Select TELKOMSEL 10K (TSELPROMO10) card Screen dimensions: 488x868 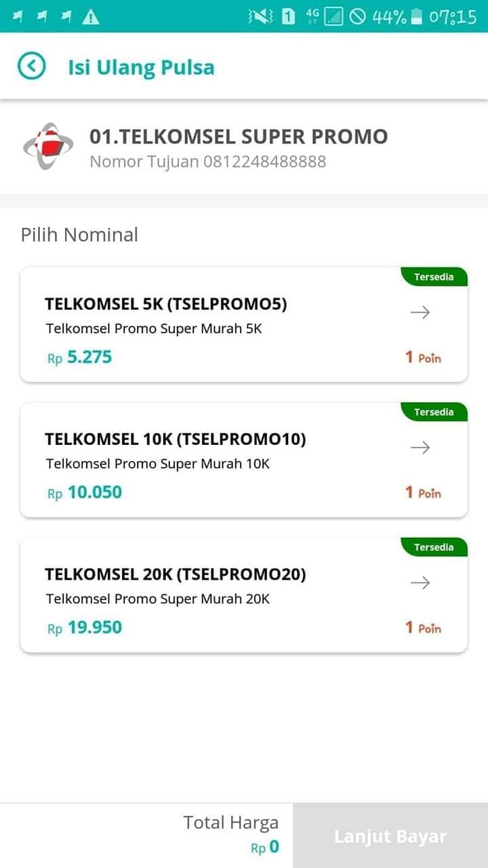tap(244, 460)
